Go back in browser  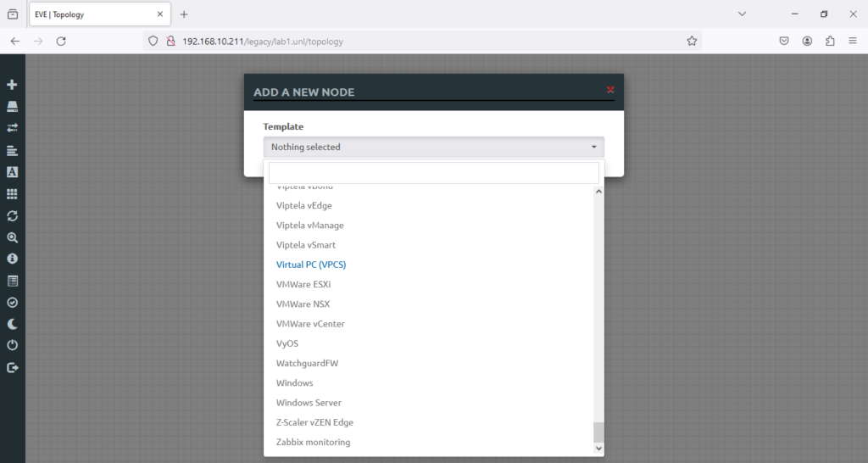pos(15,41)
